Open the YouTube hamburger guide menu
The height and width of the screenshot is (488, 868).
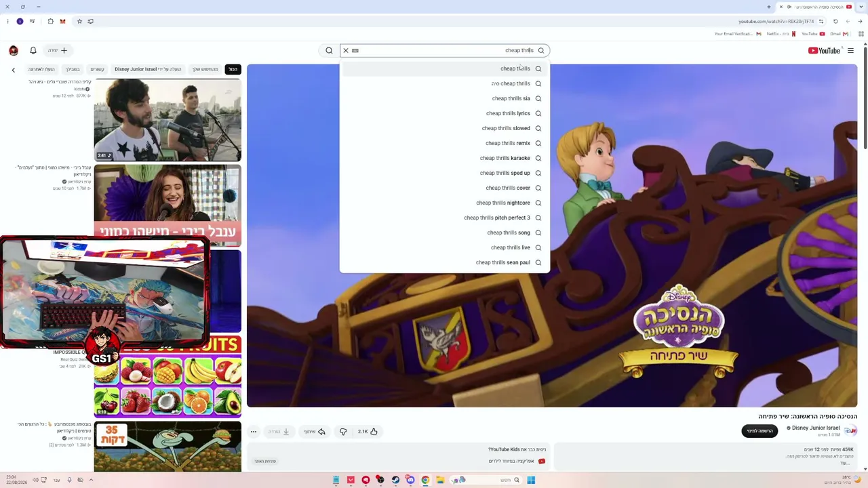point(850,50)
